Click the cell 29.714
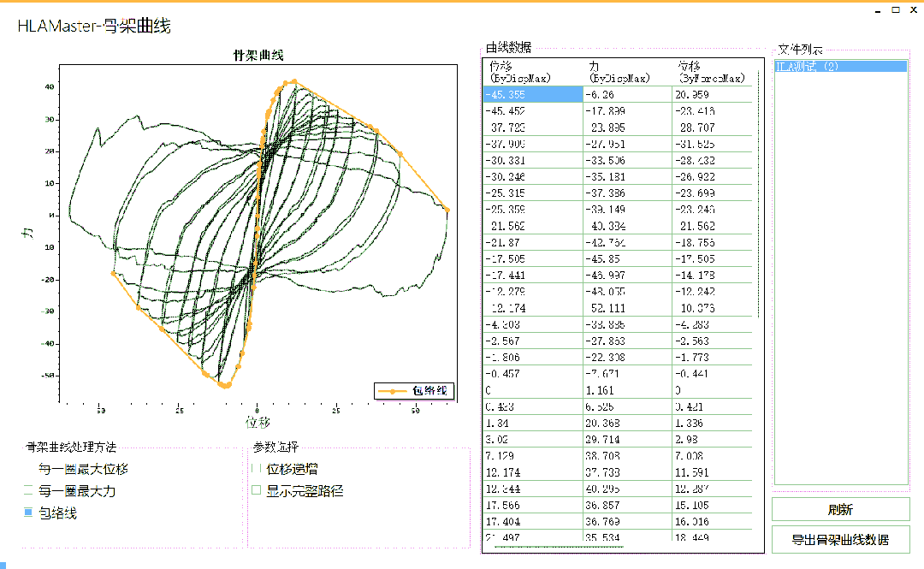This screenshot has height=569, width=924. point(628,439)
